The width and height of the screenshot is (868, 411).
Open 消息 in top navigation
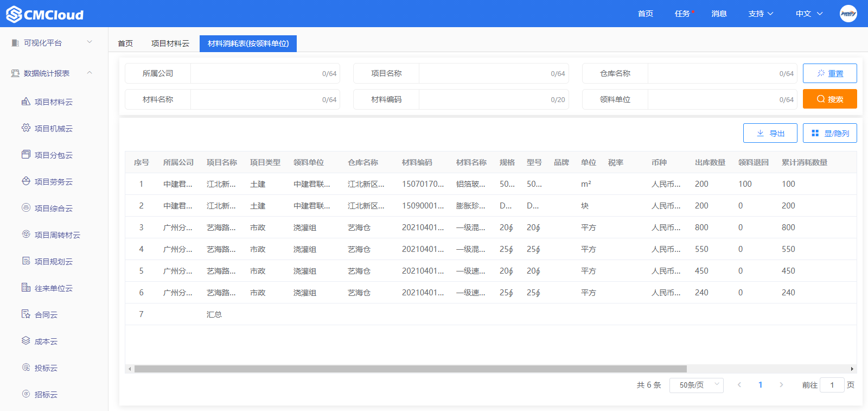pos(719,14)
